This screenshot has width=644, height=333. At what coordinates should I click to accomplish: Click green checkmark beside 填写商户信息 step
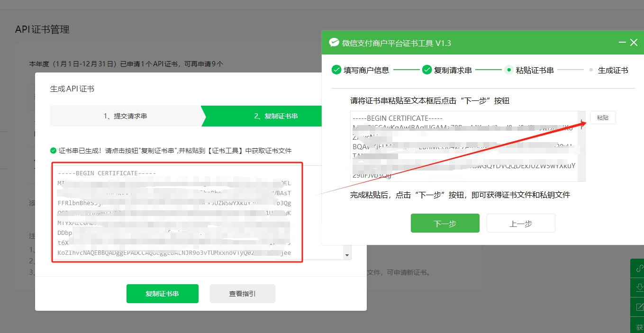click(336, 70)
